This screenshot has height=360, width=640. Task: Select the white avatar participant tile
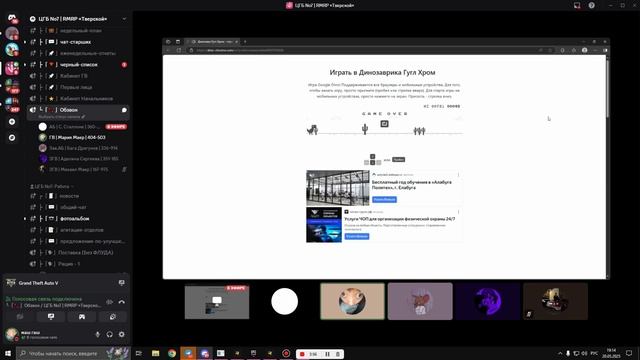pos(284,302)
